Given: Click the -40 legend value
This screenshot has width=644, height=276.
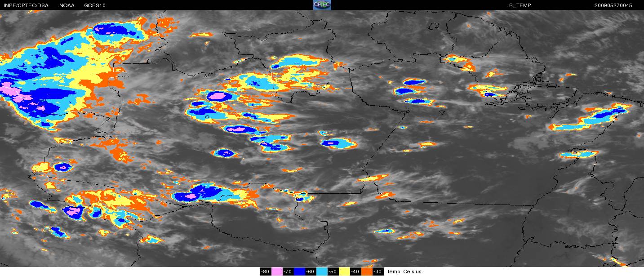Looking at the screenshot, I should [x=355, y=272].
